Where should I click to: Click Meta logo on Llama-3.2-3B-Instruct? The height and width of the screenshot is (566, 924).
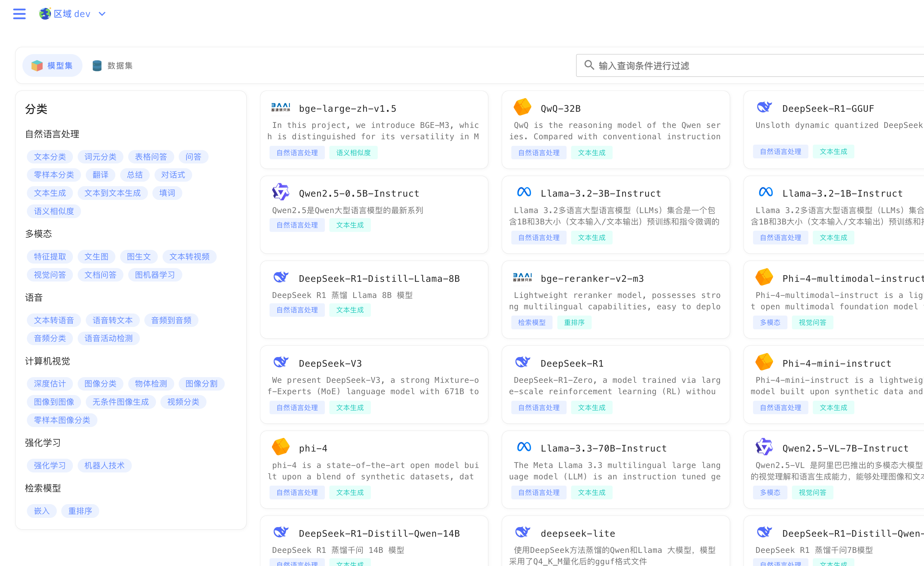524,192
